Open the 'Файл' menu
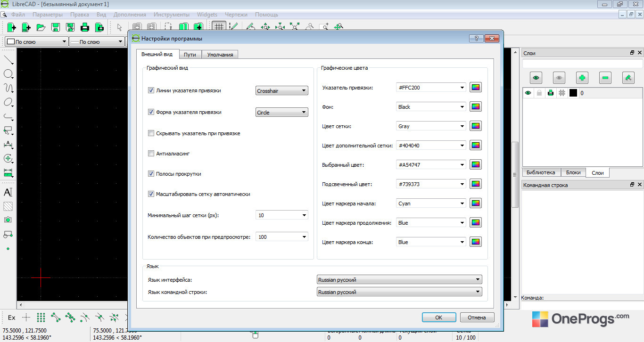The height and width of the screenshot is (342, 644). click(x=18, y=15)
